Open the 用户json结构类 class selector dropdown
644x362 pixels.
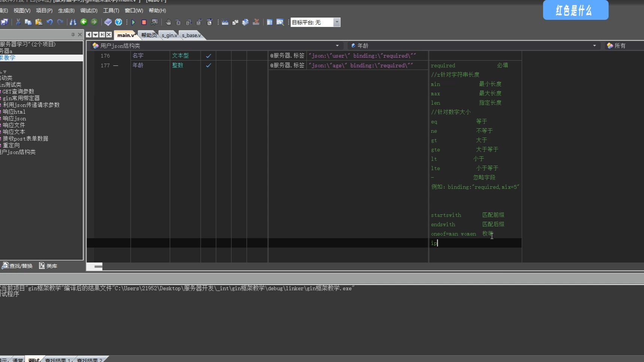(337, 46)
